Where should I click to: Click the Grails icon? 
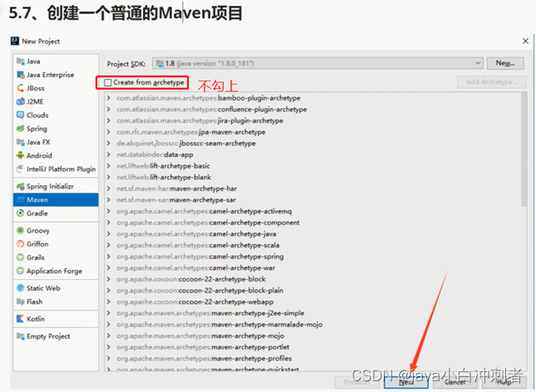coord(20,257)
